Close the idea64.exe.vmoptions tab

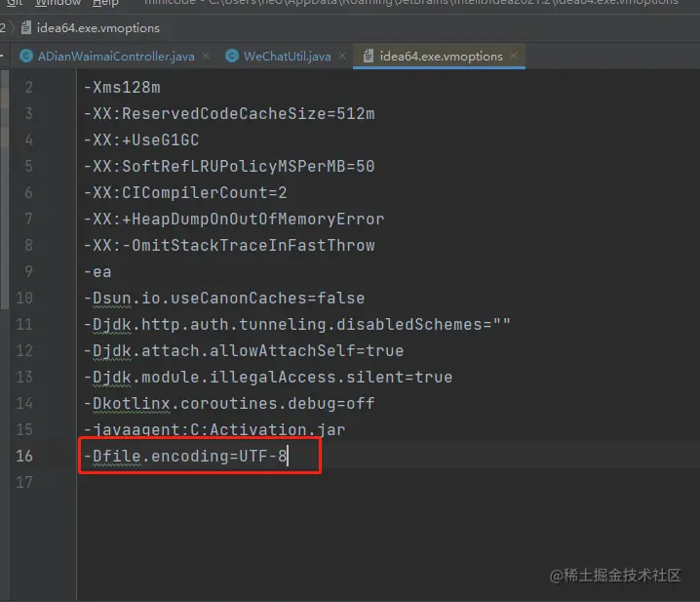coord(515,56)
